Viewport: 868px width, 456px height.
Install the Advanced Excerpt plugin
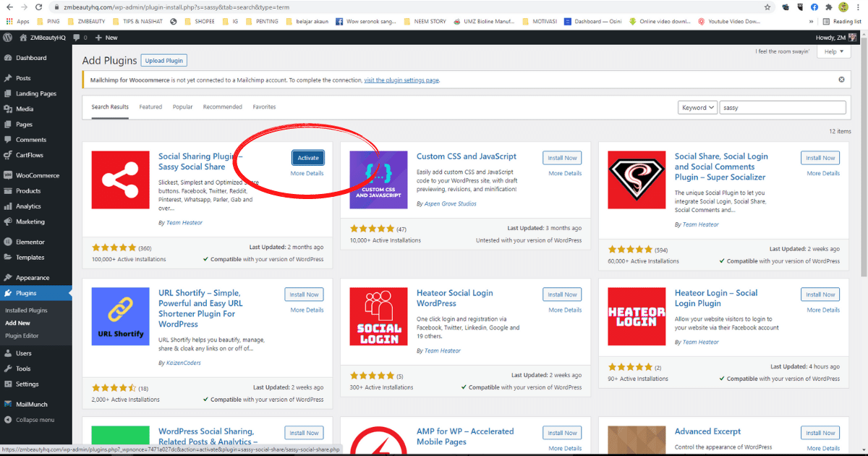coord(820,433)
